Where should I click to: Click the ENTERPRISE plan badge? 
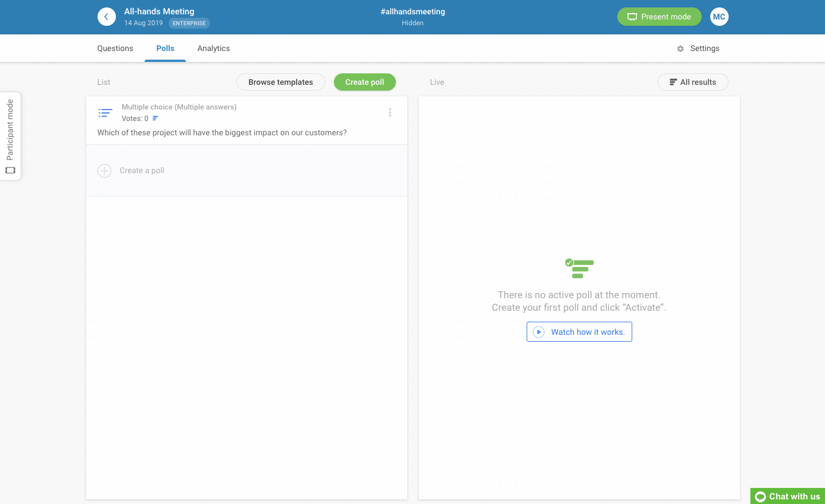[189, 24]
